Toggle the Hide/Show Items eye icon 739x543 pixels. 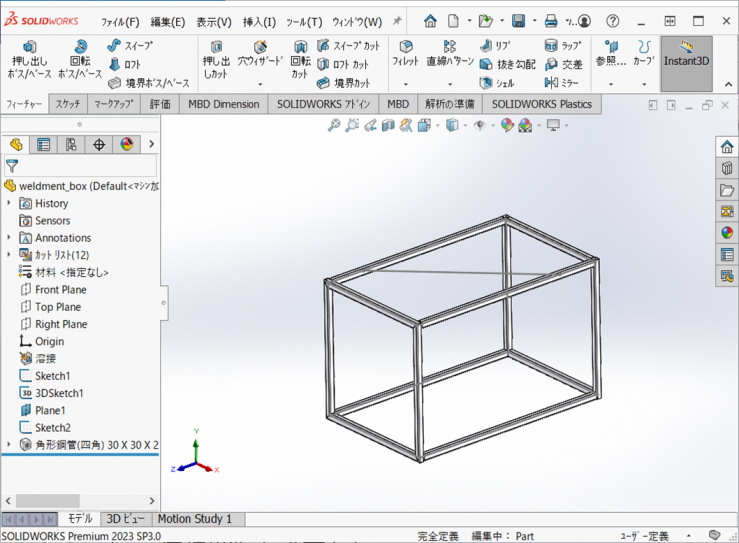[x=480, y=125]
